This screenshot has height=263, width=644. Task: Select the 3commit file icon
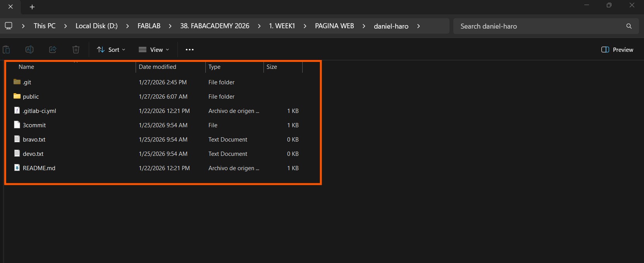click(17, 125)
